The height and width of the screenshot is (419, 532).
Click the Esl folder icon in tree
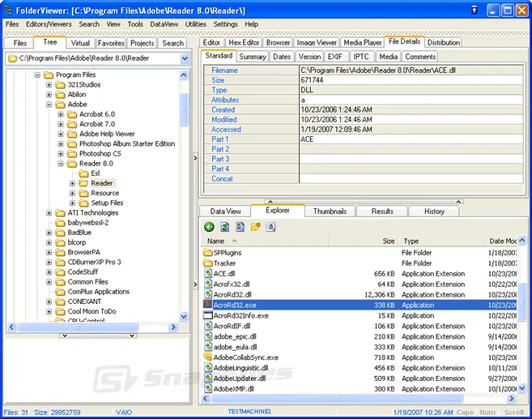coord(83,173)
